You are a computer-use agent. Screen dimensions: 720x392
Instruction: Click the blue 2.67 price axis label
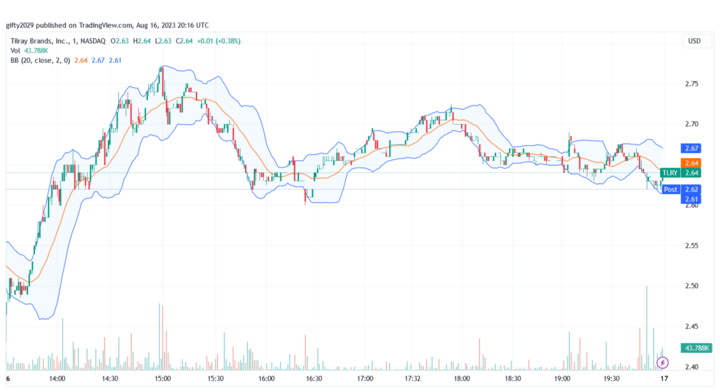[691, 148]
